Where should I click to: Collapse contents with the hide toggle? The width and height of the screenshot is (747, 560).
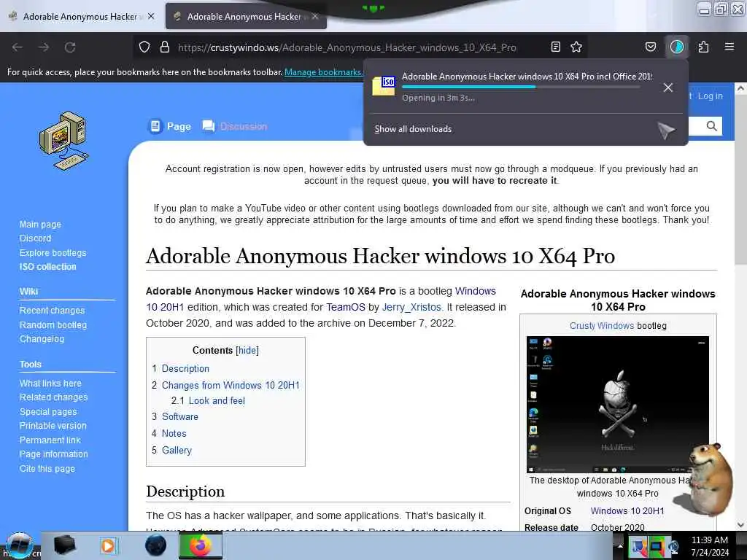point(247,351)
